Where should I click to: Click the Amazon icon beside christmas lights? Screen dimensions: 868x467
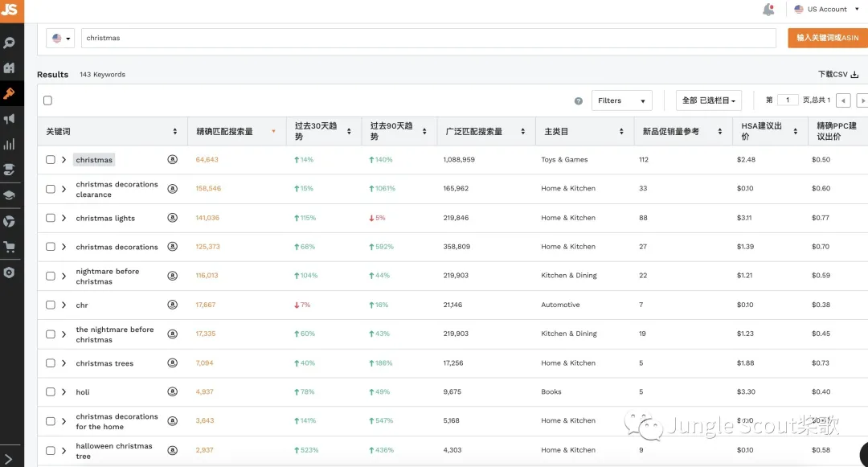[173, 218]
